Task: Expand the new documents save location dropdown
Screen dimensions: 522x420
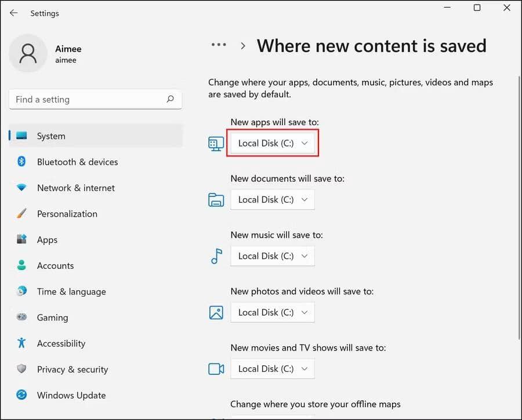Action: [x=271, y=199]
